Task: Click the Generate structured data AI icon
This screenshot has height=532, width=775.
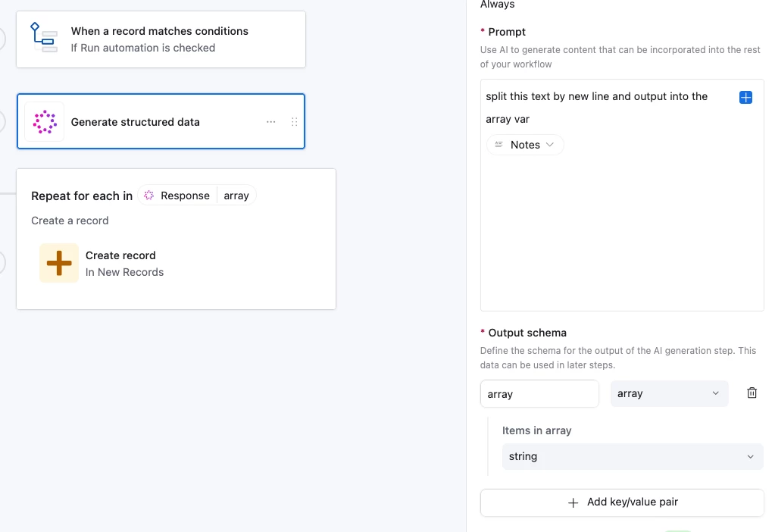Action: (x=45, y=121)
